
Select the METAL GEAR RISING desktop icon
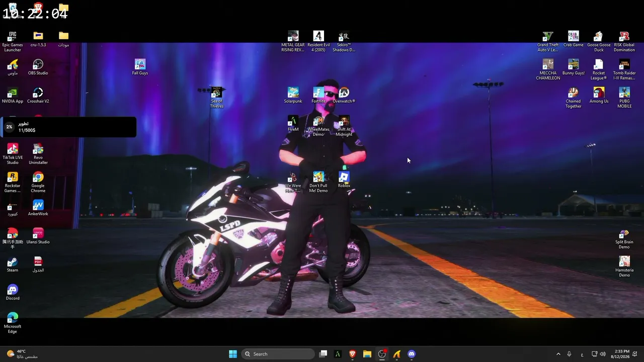click(293, 41)
